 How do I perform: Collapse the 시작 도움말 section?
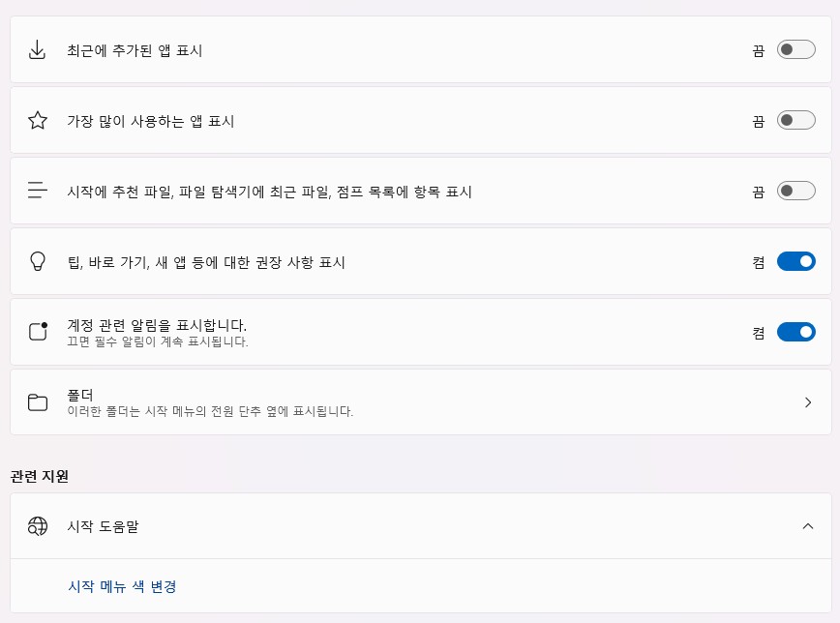(x=808, y=526)
